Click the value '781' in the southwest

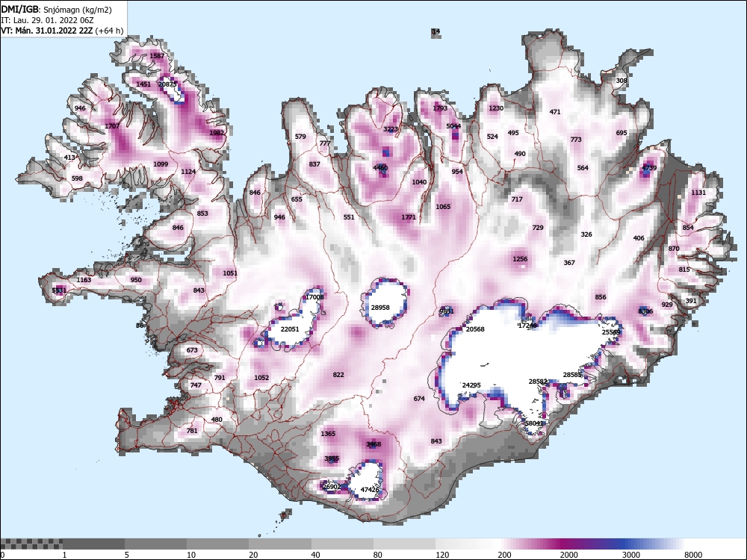tap(191, 431)
